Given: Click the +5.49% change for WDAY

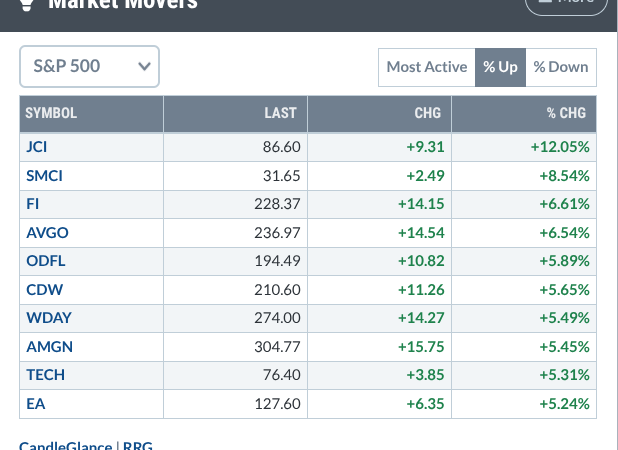Looking at the screenshot, I should pos(564,318).
